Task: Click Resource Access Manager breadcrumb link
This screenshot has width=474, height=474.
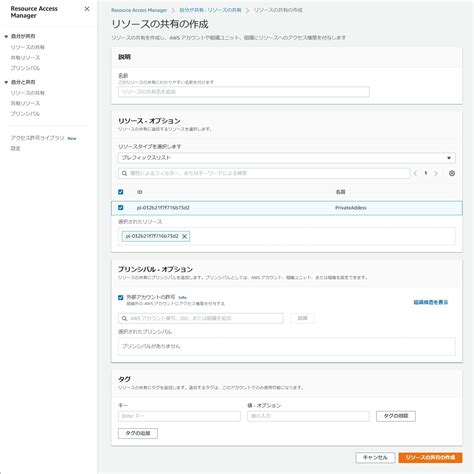Action: tap(139, 10)
